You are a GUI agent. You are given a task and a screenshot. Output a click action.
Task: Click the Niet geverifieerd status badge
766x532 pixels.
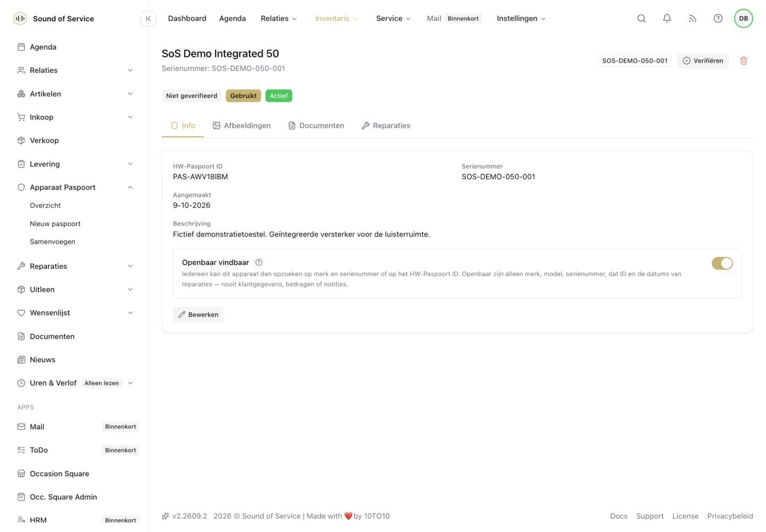click(191, 96)
